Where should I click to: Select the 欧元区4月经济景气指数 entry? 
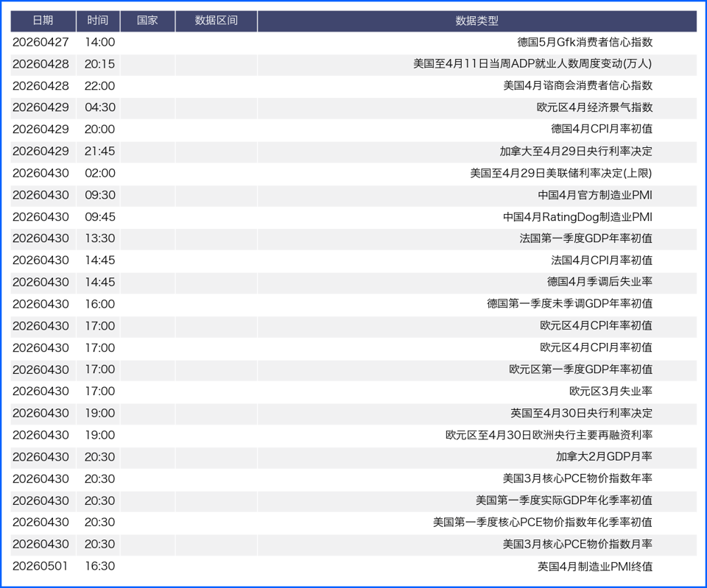[594, 108]
